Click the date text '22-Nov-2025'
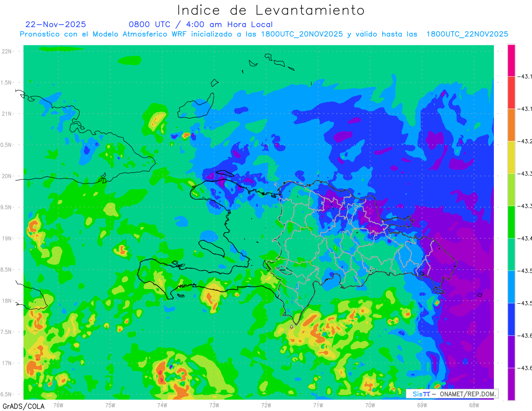 click(56, 24)
